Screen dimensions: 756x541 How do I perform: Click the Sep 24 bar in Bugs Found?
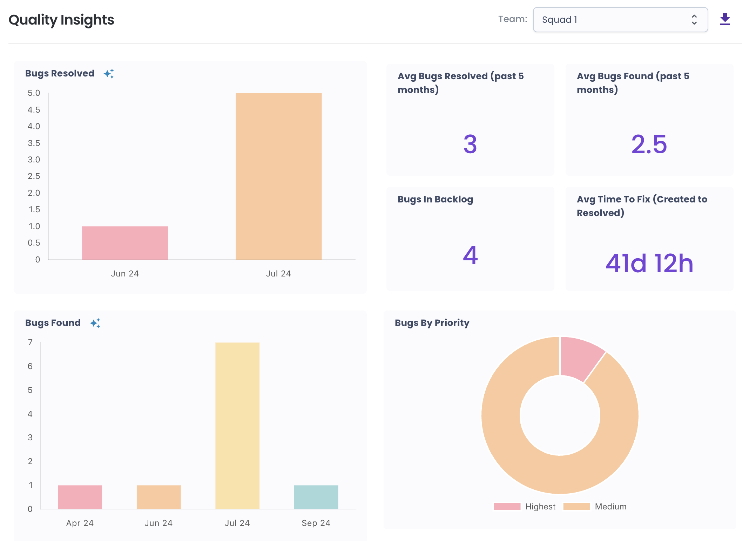316,497
